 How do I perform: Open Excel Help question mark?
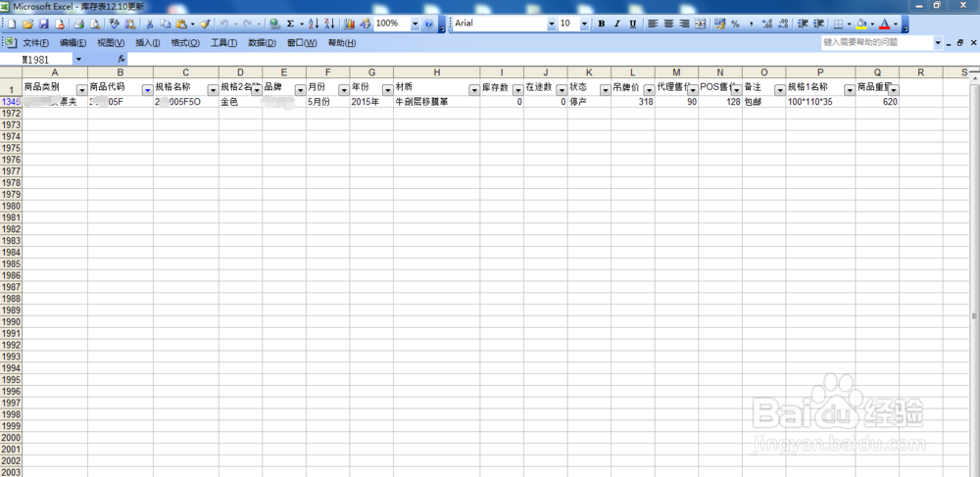pos(429,24)
